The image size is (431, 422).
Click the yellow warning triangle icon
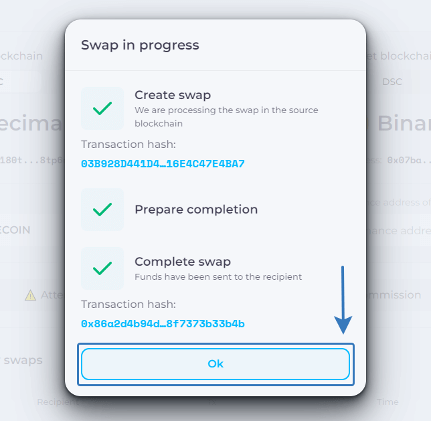tap(30, 295)
